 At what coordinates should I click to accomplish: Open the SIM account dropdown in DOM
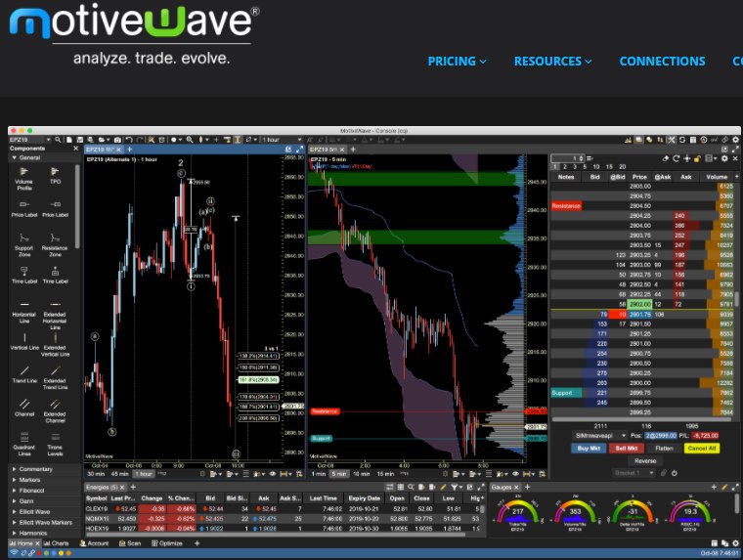pos(600,436)
